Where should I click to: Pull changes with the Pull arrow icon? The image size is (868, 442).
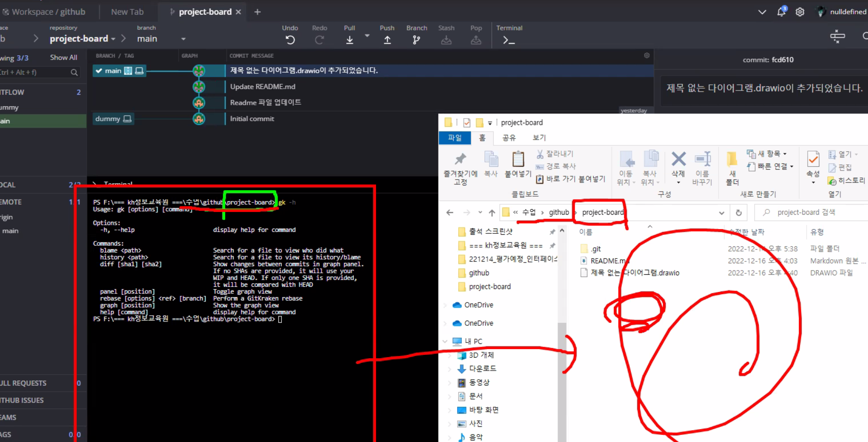349,40
